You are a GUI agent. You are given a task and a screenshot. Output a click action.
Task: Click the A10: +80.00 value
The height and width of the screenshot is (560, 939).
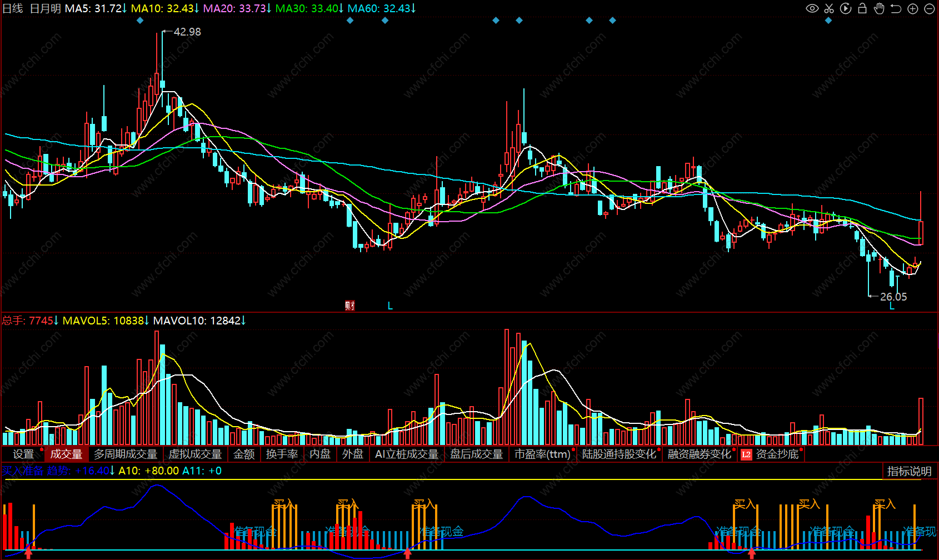click(149, 471)
